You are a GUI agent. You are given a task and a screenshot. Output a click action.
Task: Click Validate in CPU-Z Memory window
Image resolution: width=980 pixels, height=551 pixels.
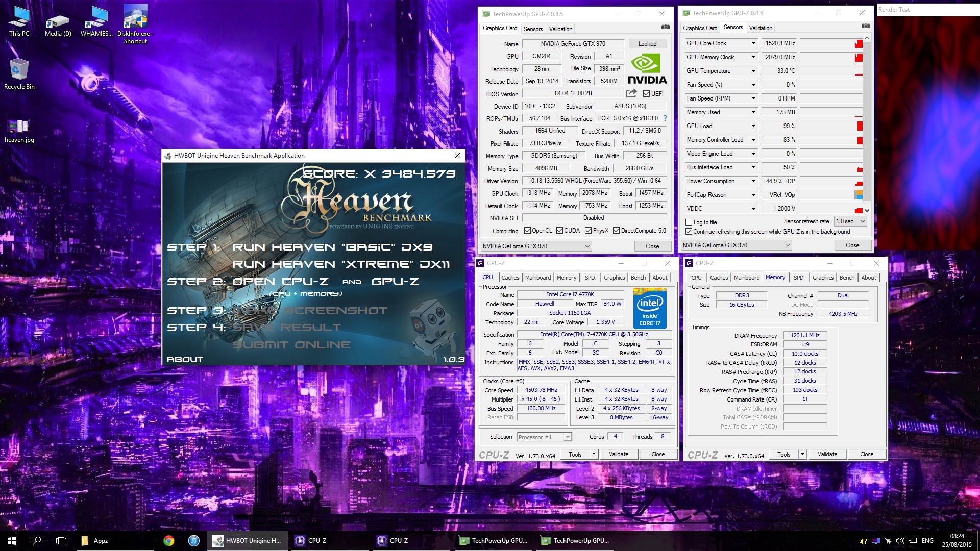[827, 454]
